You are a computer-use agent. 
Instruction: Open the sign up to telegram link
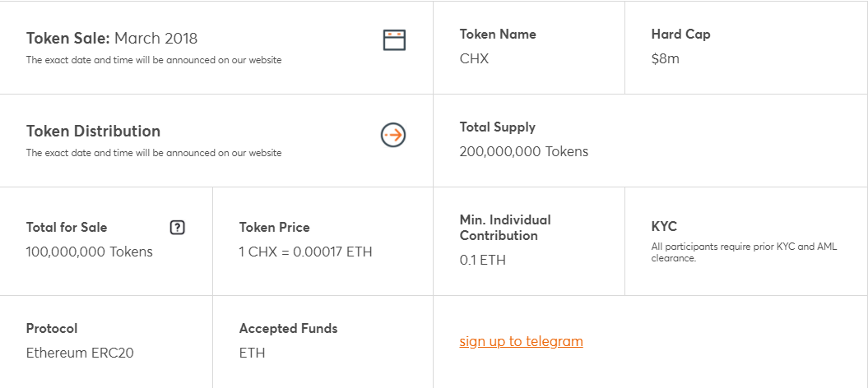point(521,341)
